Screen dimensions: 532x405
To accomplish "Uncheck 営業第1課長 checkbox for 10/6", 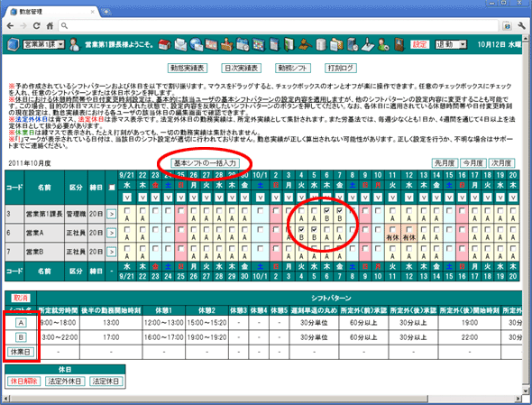I will pos(326,210).
